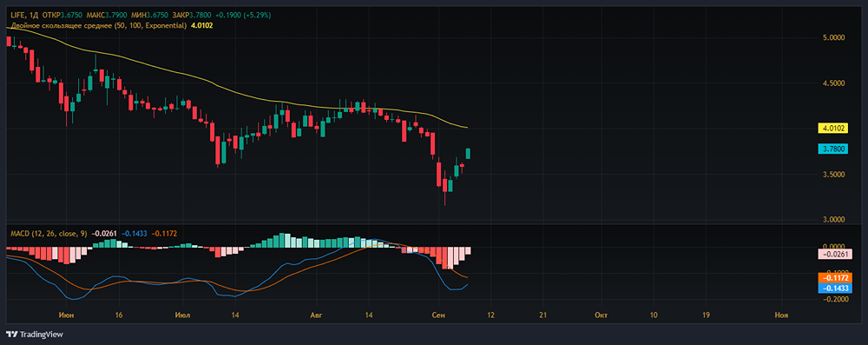This screenshot has height=345, width=868.
Task: Click the Окт label on time axis
Action: coord(601,315)
